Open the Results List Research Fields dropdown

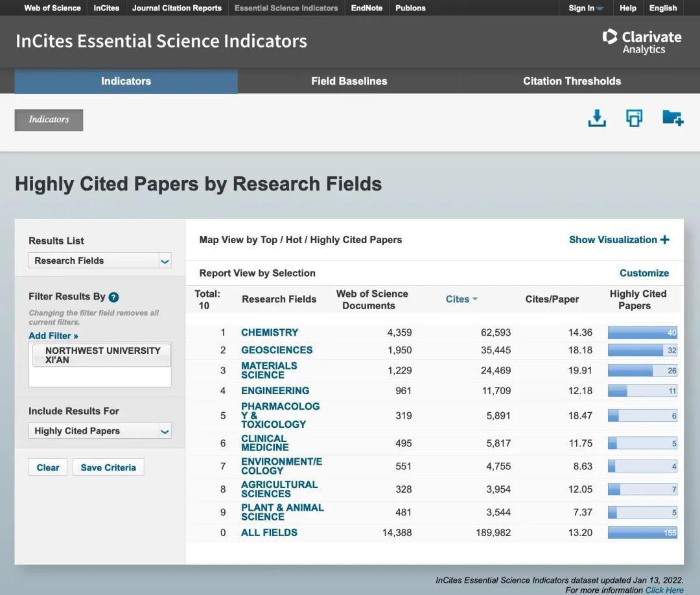coord(100,261)
